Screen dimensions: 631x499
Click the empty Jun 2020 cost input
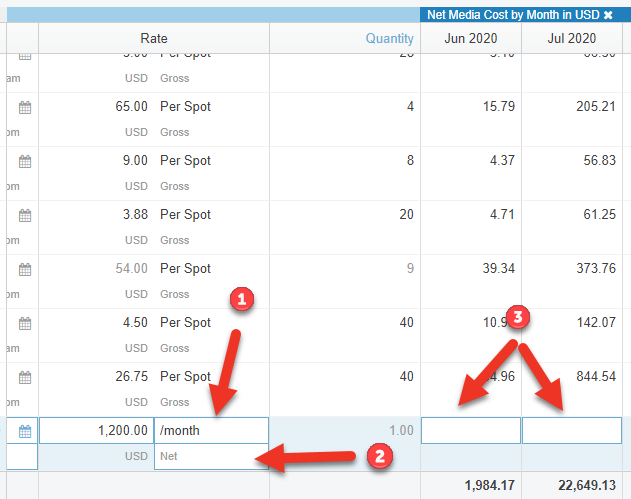471,431
